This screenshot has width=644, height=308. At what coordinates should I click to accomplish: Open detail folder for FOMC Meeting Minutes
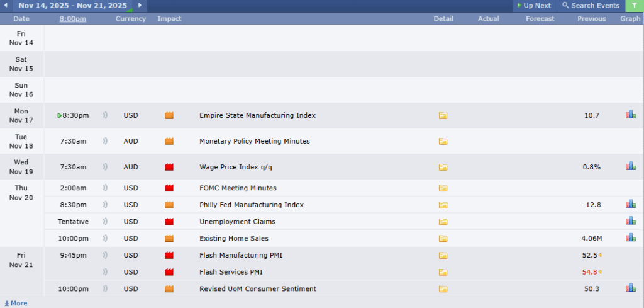(x=443, y=188)
